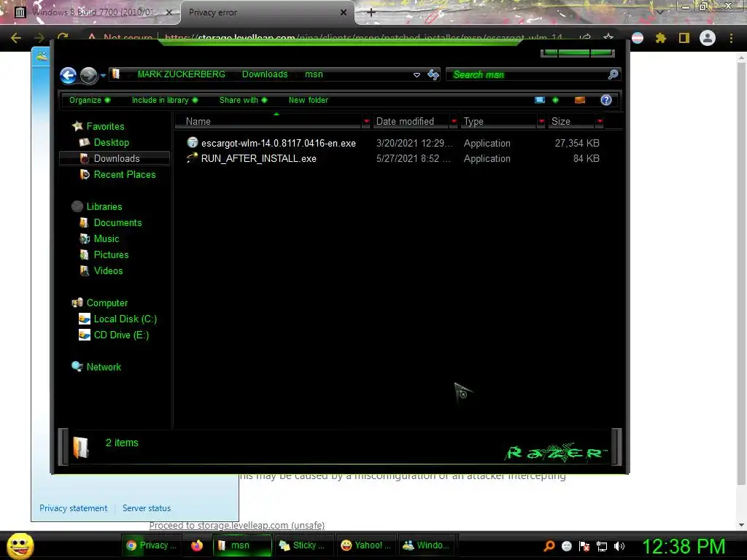
Task: Open the Pictures library
Action: click(111, 254)
